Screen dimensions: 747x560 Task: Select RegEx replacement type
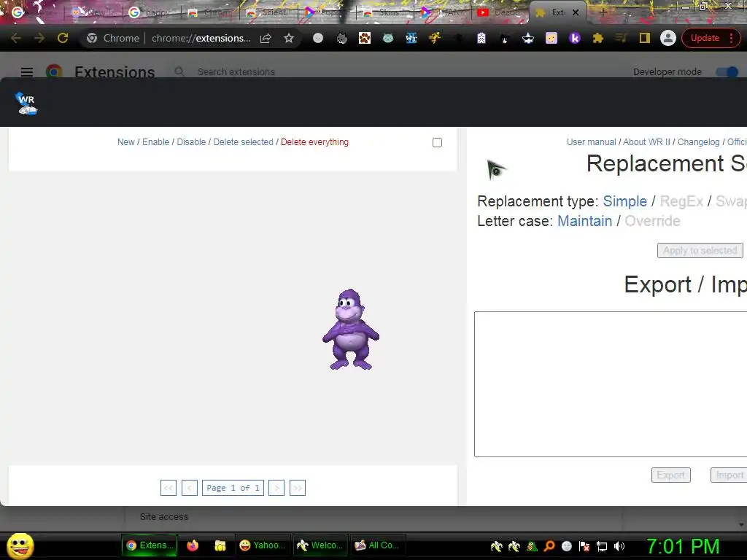click(x=681, y=201)
